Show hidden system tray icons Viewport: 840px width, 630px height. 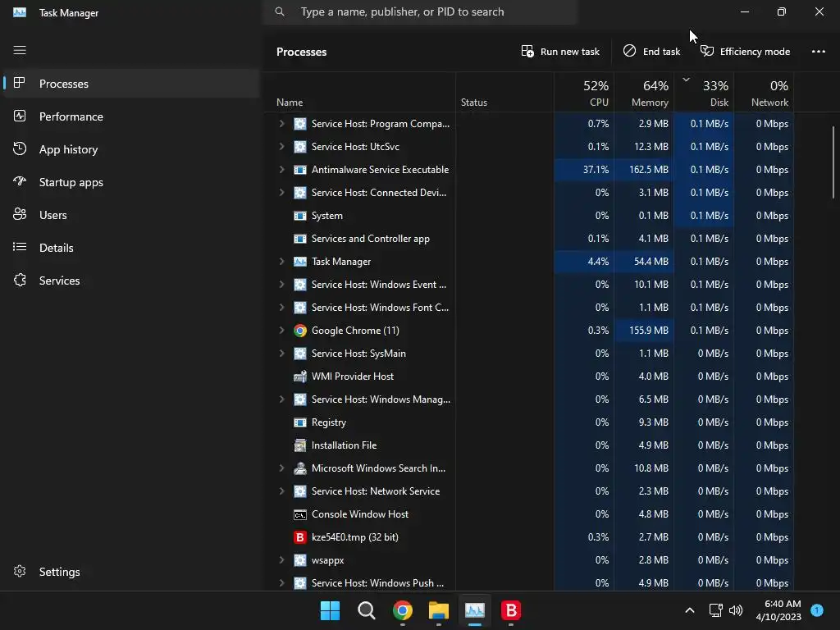click(690, 610)
